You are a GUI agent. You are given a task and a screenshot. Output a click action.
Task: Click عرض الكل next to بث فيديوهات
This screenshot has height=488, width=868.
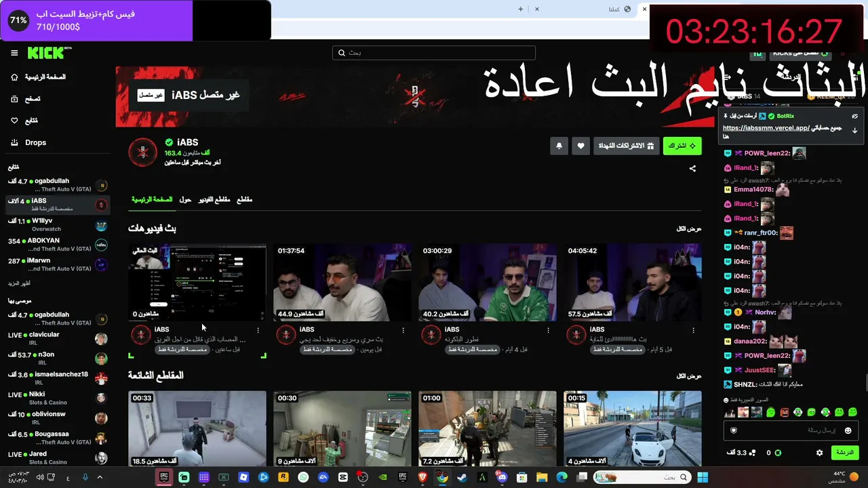(688, 229)
